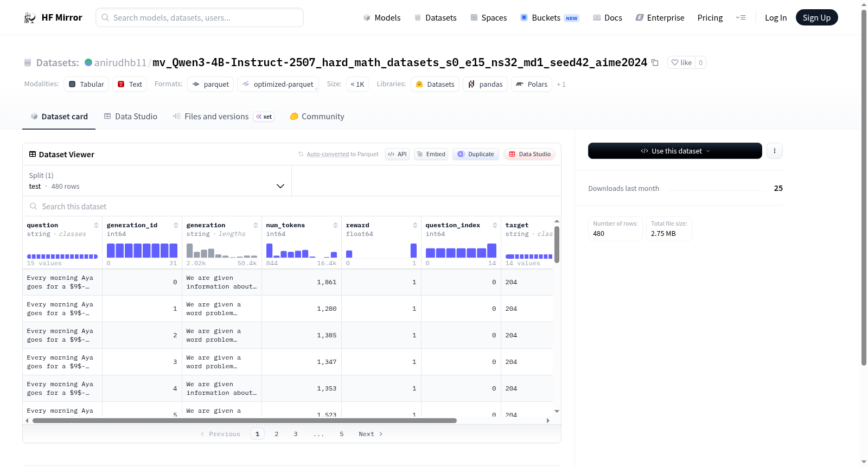The width and height of the screenshot is (868, 467).
Task: Open the Community tab
Action: (317, 117)
